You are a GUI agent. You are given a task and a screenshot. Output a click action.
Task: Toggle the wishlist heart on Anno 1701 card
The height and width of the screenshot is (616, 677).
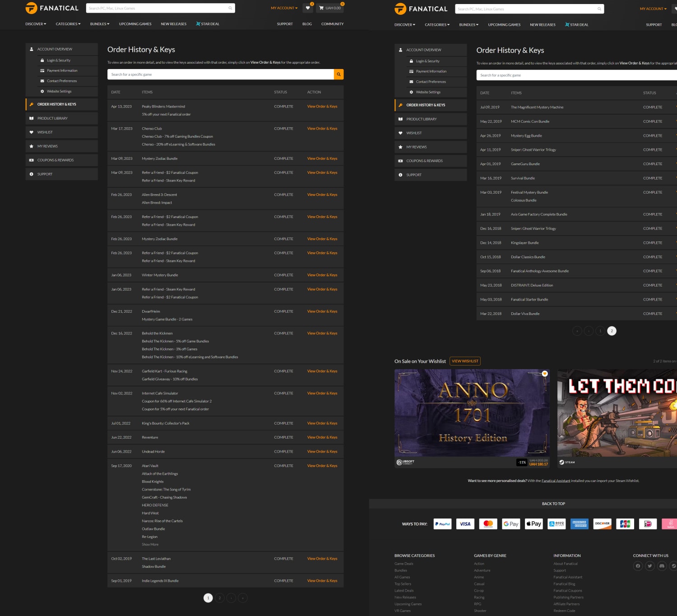pos(545,374)
